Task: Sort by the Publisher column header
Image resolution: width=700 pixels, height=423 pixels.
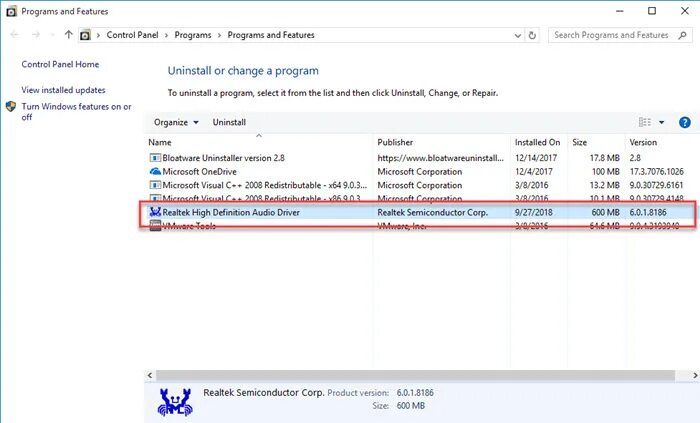Action: click(x=395, y=142)
